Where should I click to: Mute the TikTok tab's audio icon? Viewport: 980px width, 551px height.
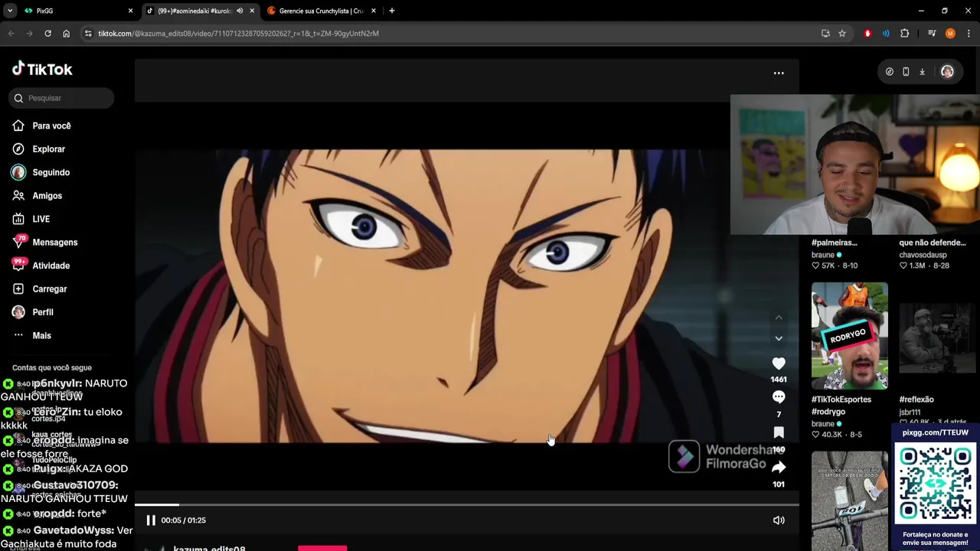click(240, 11)
